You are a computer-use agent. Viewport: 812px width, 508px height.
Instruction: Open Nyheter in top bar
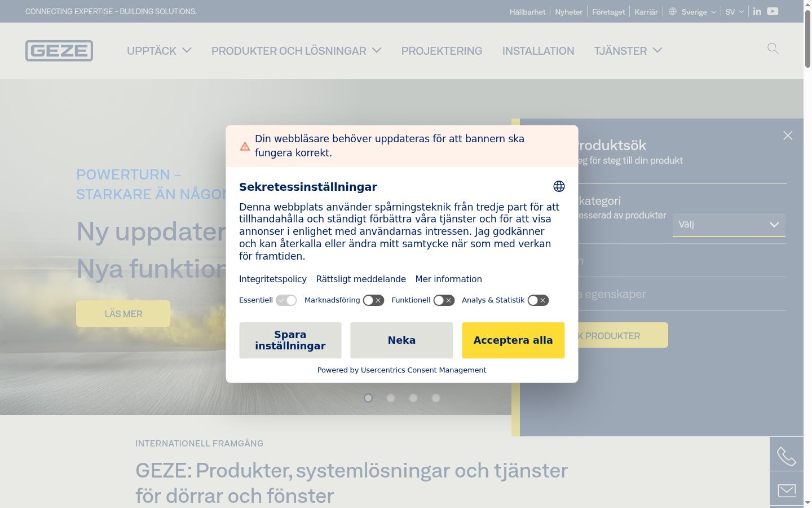(x=568, y=12)
